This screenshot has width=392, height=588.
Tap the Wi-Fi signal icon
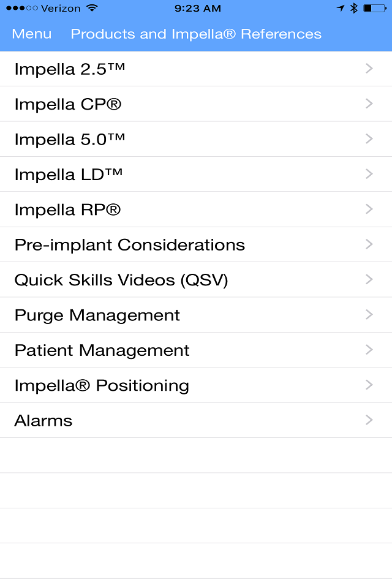[91, 8]
